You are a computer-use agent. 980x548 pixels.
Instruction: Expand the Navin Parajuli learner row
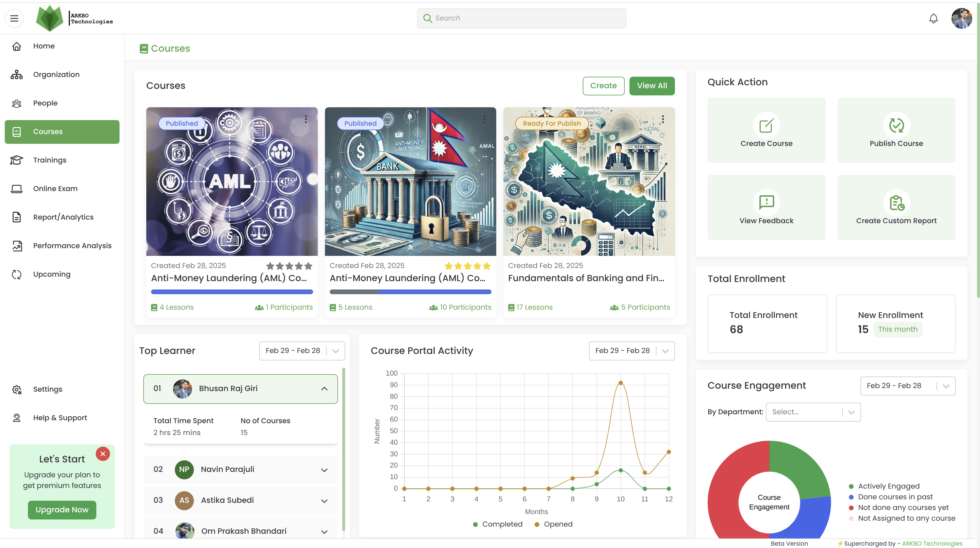click(324, 470)
